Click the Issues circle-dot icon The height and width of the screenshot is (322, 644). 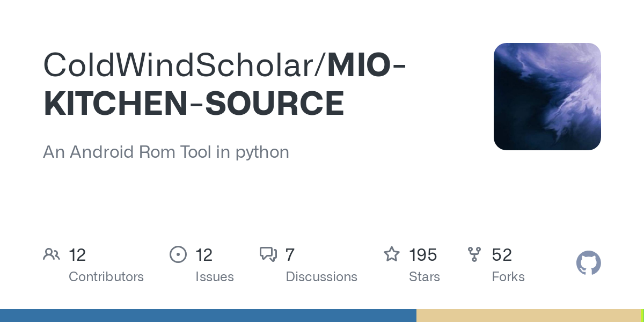178,254
